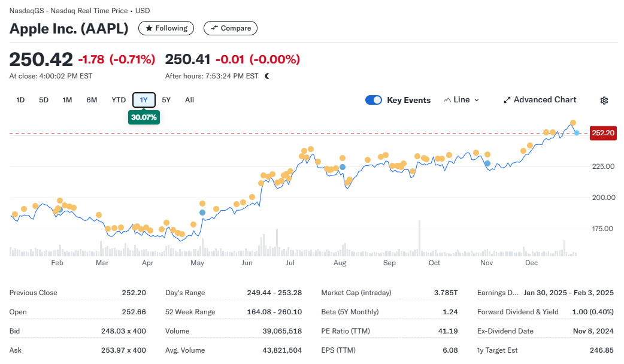Click the blue event marker near November

(x=487, y=163)
